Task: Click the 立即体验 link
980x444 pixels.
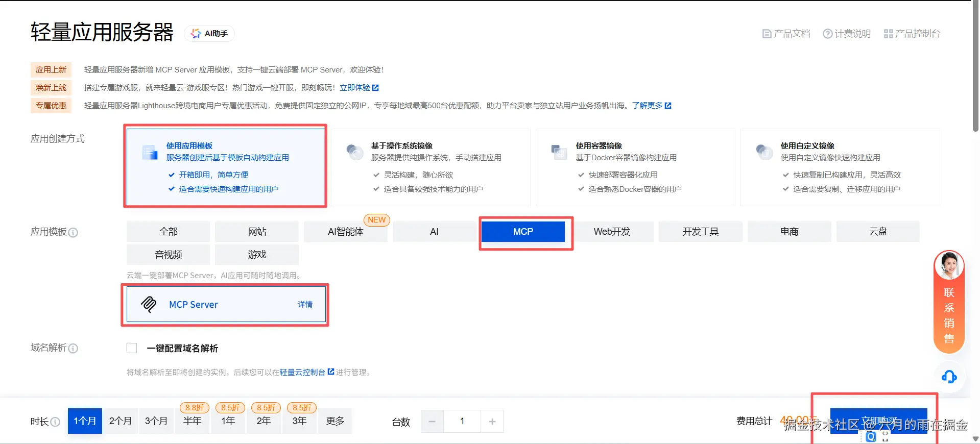Action: 355,88
